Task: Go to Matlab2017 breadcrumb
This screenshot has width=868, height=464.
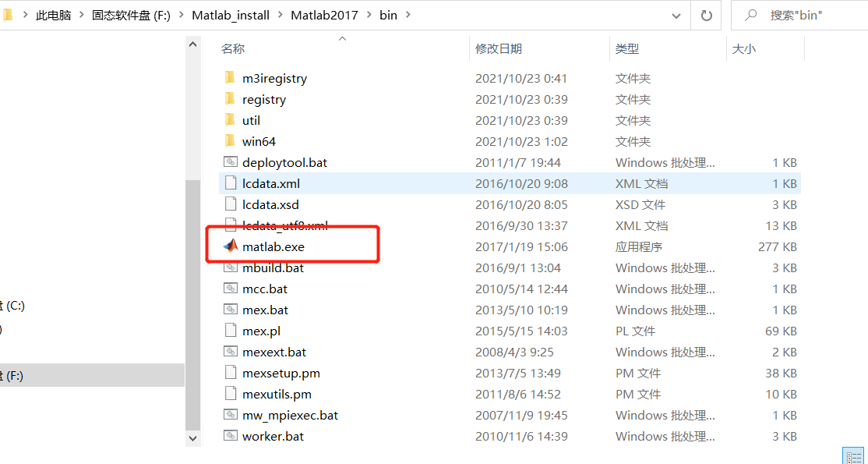Action: (325, 16)
